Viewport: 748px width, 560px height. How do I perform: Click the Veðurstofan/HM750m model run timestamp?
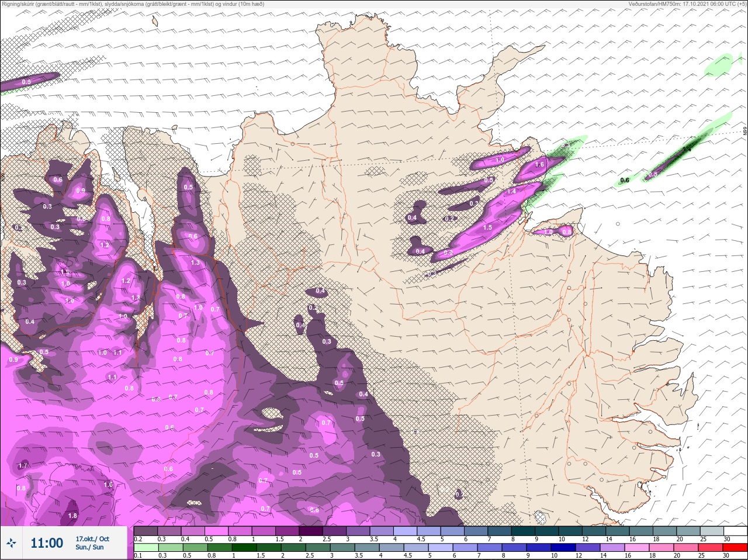pyautogui.click(x=687, y=4)
